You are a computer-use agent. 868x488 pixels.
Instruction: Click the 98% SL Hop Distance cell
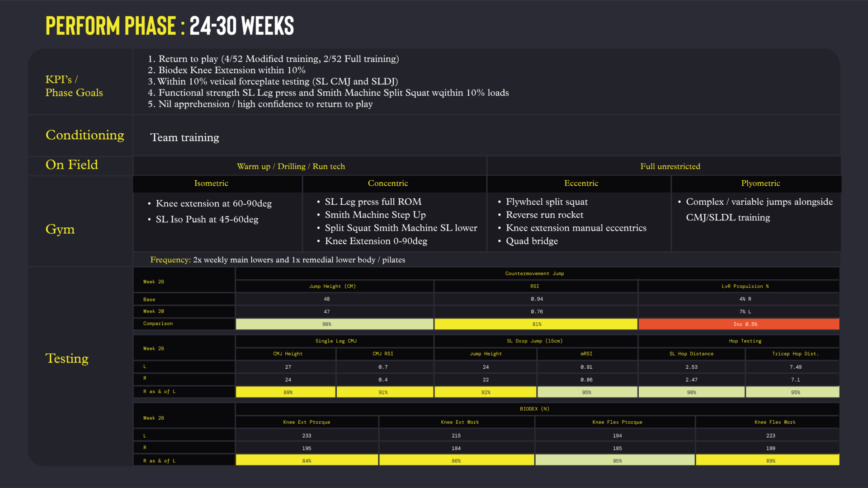692,392
